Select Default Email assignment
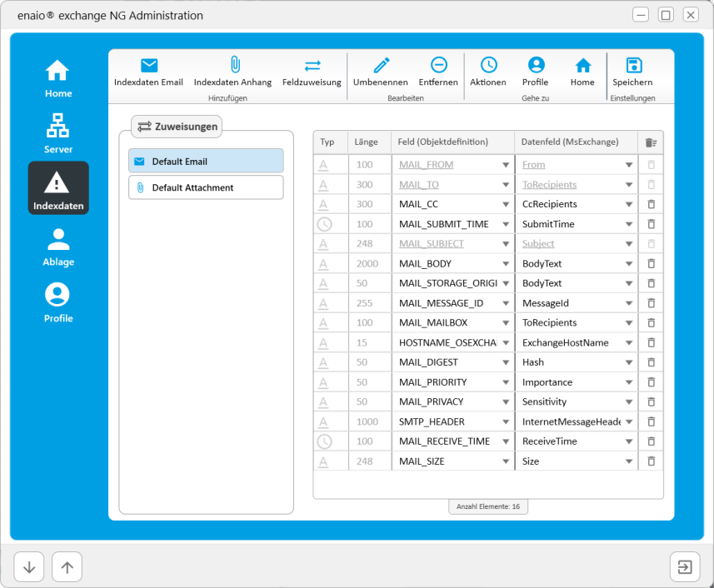 coord(207,162)
